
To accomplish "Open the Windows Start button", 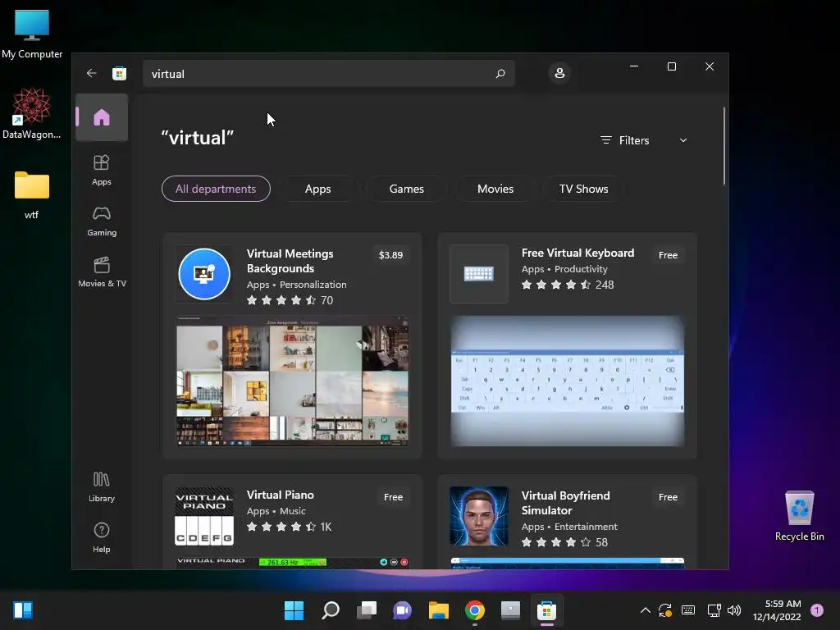I will click(x=294, y=610).
